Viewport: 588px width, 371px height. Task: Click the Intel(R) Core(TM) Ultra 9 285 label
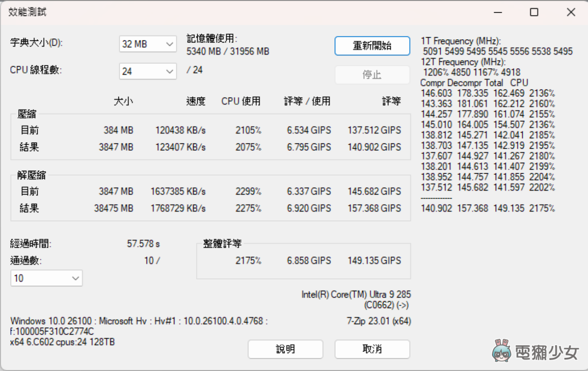click(356, 295)
